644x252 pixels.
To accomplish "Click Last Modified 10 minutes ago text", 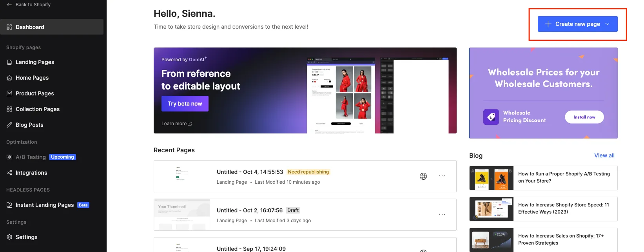I will 287,182.
